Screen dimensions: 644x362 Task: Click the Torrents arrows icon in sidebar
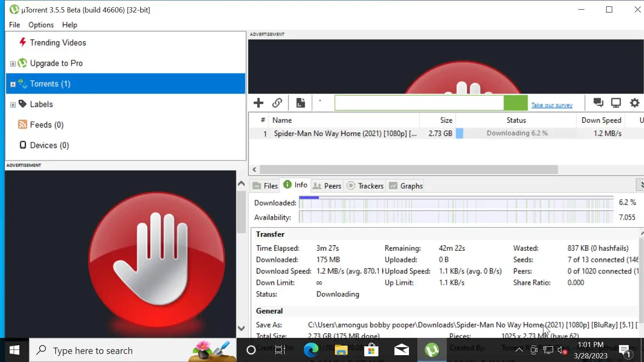23,83
